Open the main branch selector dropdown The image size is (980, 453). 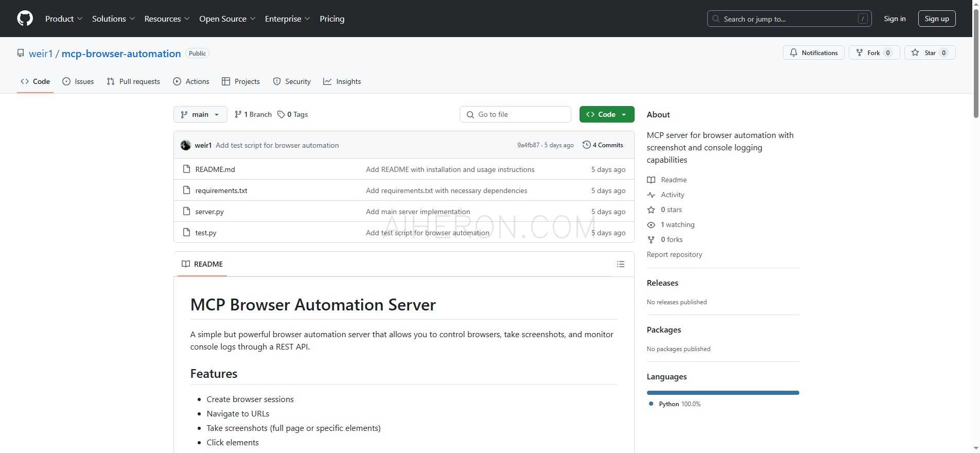200,114
